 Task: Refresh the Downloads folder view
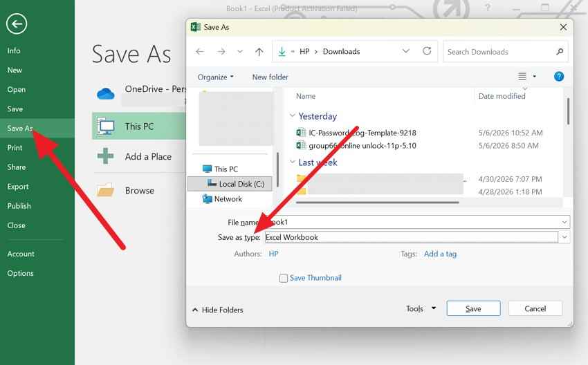[427, 51]
